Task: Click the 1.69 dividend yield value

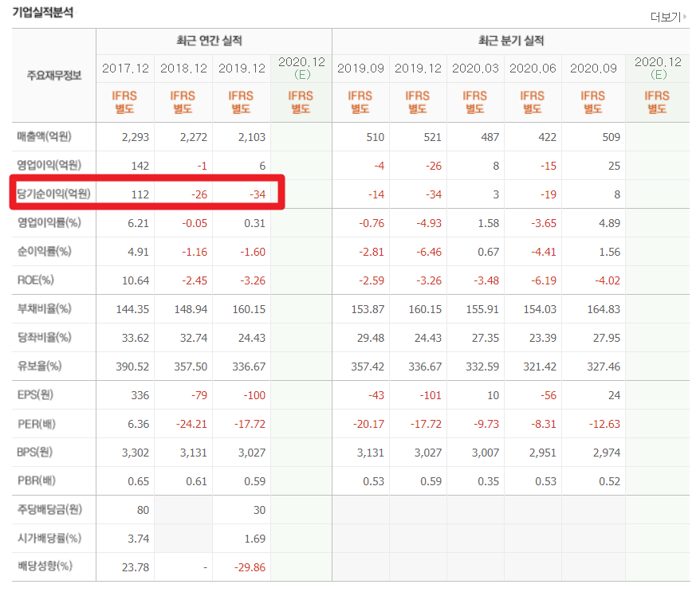Action: click(x=255, y=539)
